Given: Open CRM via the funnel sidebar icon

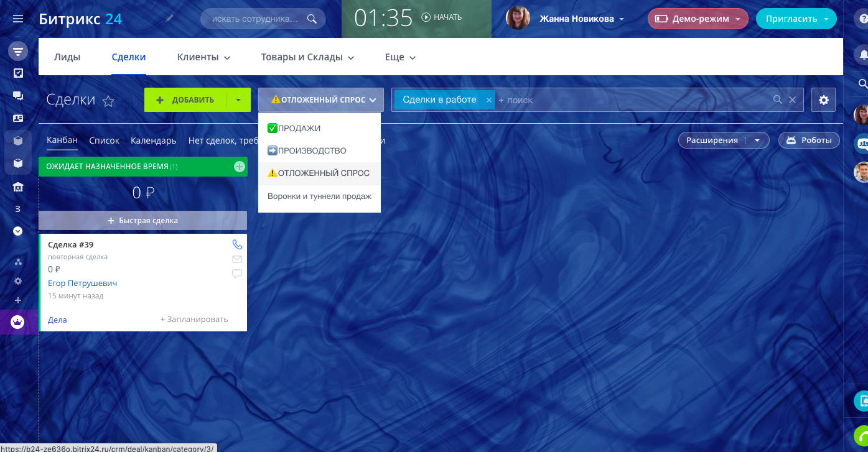Looking at the screenshot, I should [18, 51].
